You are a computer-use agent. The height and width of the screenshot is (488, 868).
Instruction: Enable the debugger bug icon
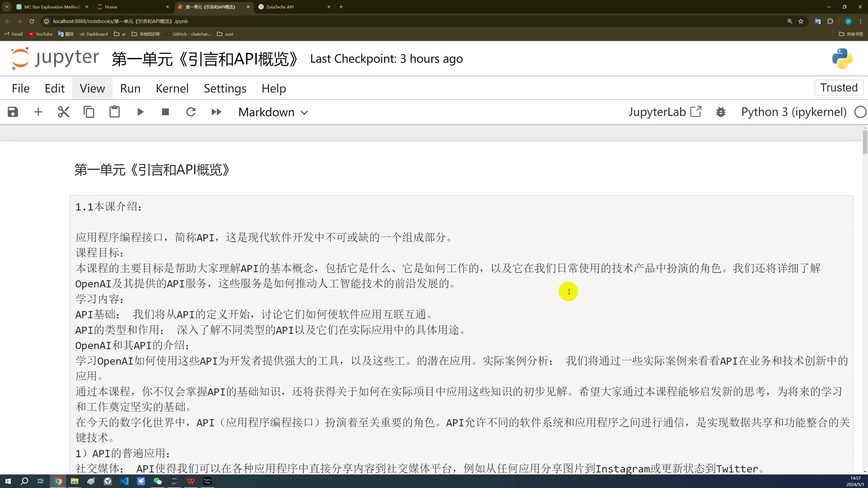(x=721, y=112)
